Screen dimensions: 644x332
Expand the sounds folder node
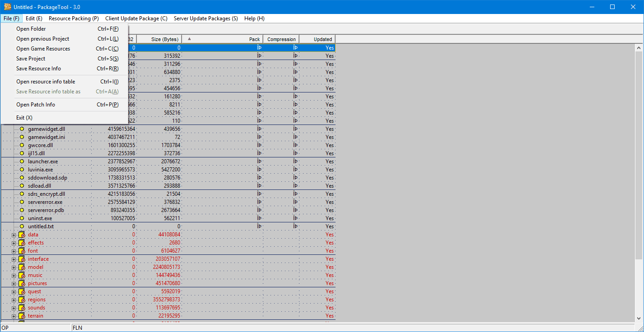click(x=14, y=308)
